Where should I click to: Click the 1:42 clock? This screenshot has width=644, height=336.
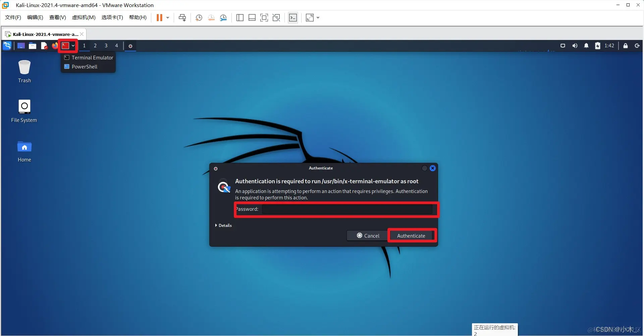(x=609, y=46)
